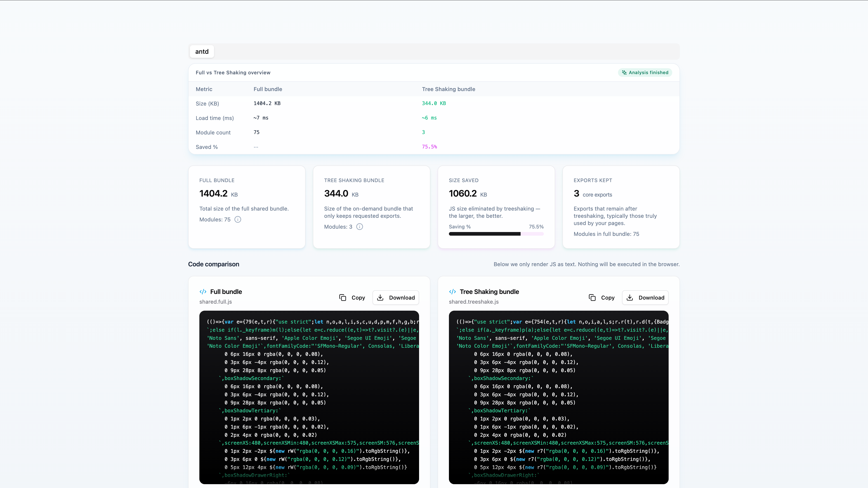Click the info icon beside Modules: 75

pyautogui.click(x=238, y=220)
